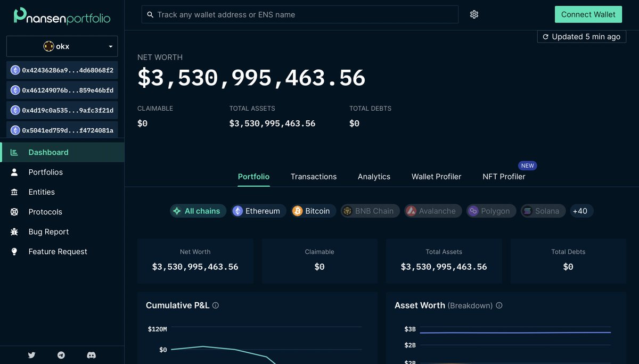Click the Nansen Portfolio logo

(62, 16)
